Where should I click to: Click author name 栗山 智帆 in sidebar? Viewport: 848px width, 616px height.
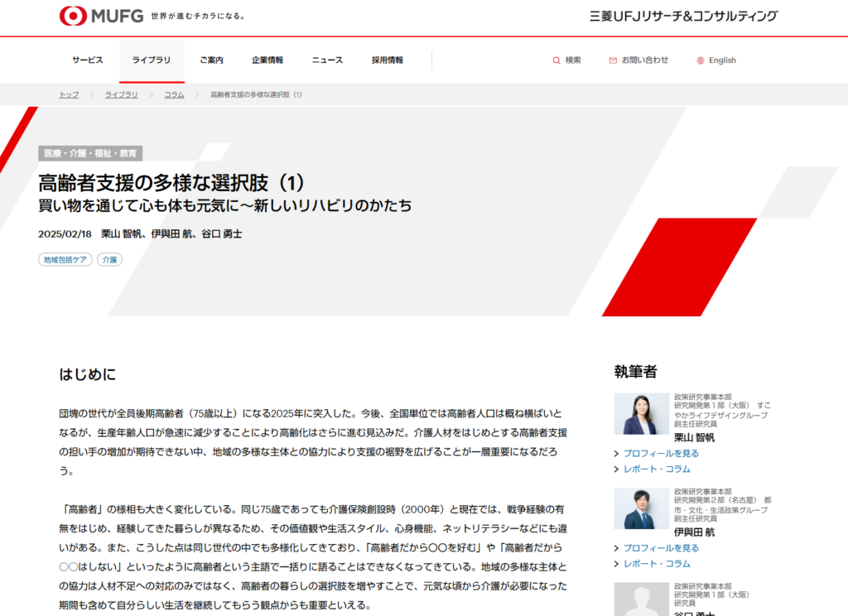pyautogui.click(x=695, y=437)
